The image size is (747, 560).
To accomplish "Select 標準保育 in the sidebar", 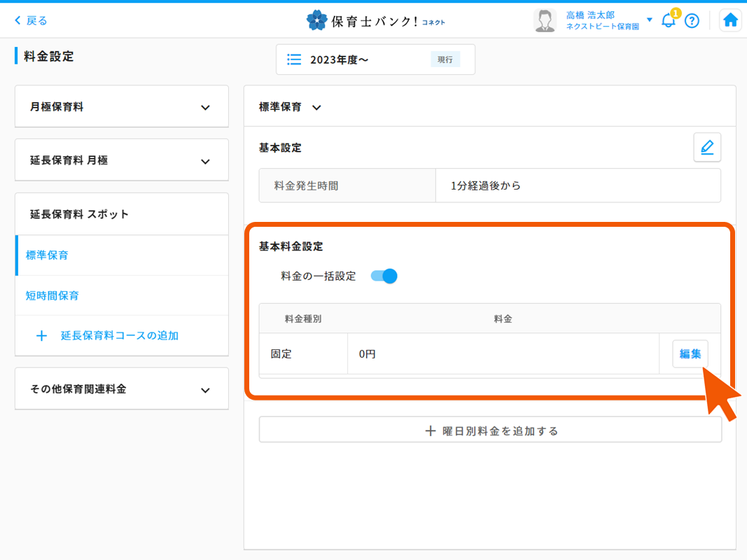I will click(48, 255).
